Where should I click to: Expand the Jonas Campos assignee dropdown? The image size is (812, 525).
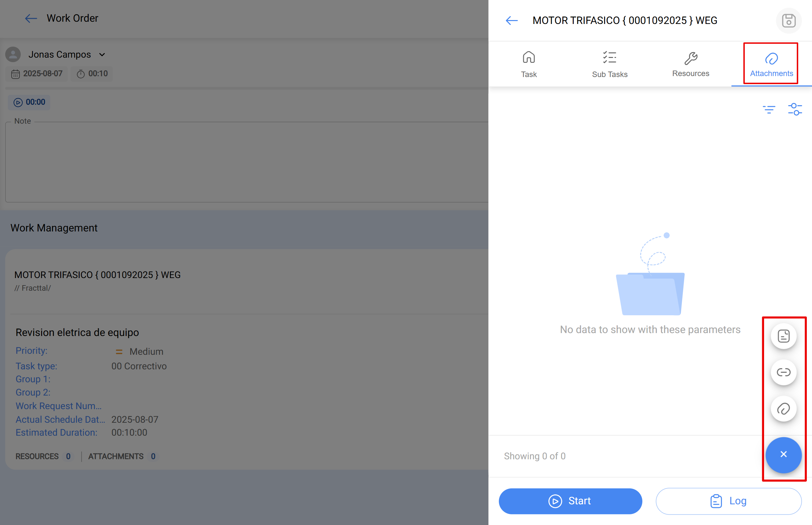pyautogui.click(x=102, y=55)
